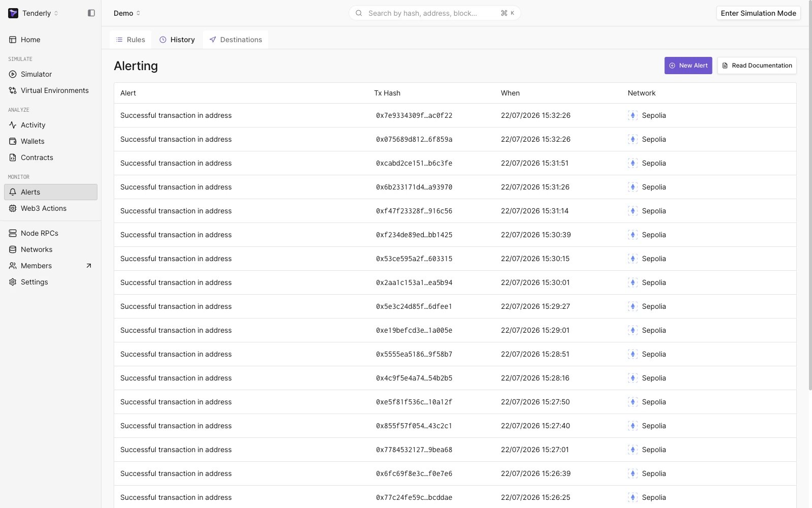Click the Node RPCs server icon

13,233
